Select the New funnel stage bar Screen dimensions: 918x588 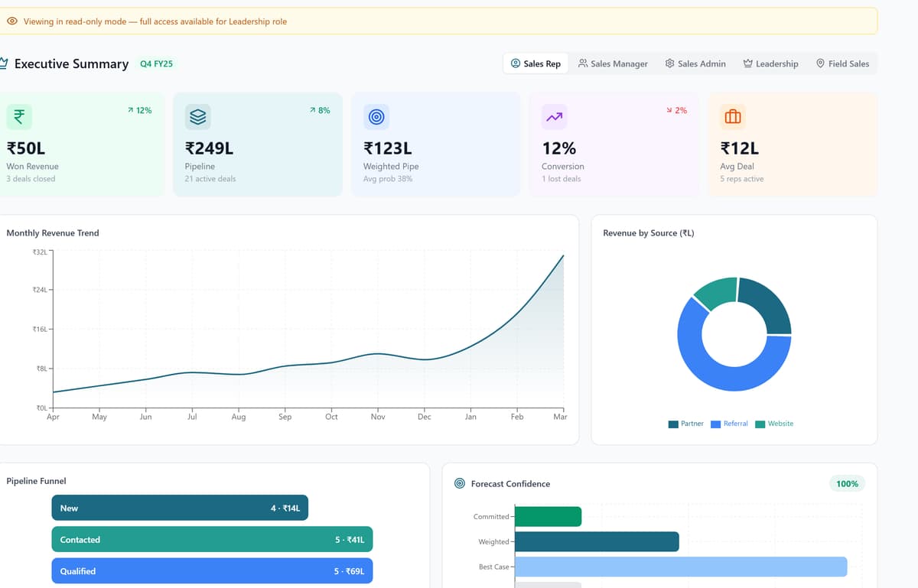[180, 508]
